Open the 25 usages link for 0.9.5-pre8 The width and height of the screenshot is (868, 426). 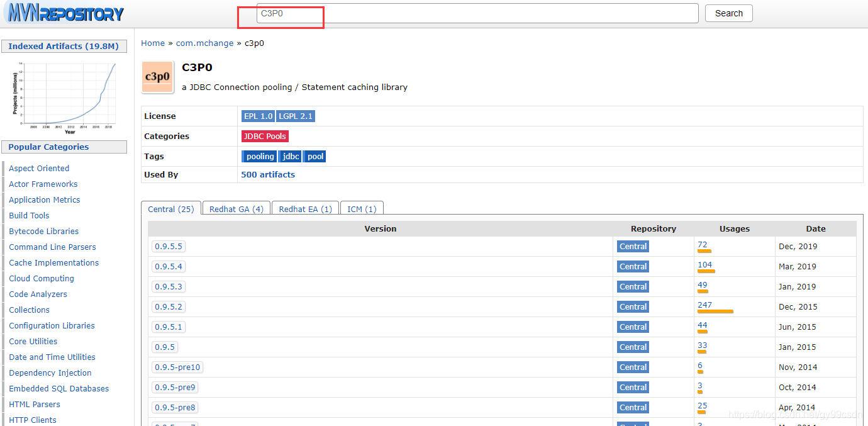(x=703, y=405)
